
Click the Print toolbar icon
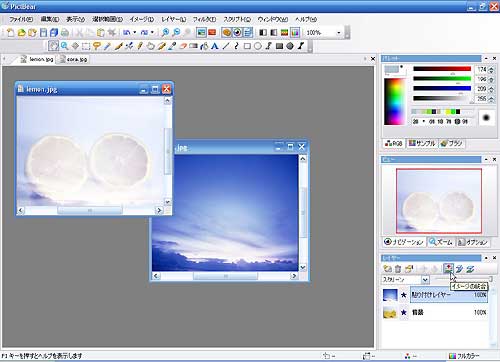(65, 33)
